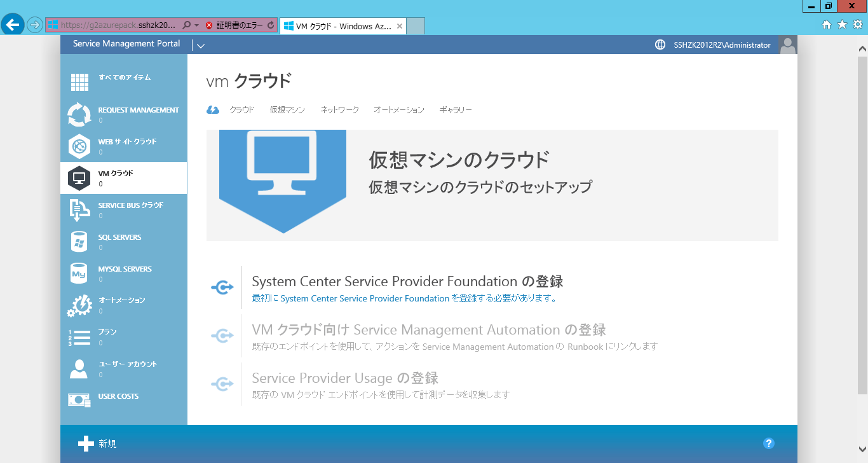Open the Service Bus クラウド icon
Screen dimensions: 868x463
79,210
